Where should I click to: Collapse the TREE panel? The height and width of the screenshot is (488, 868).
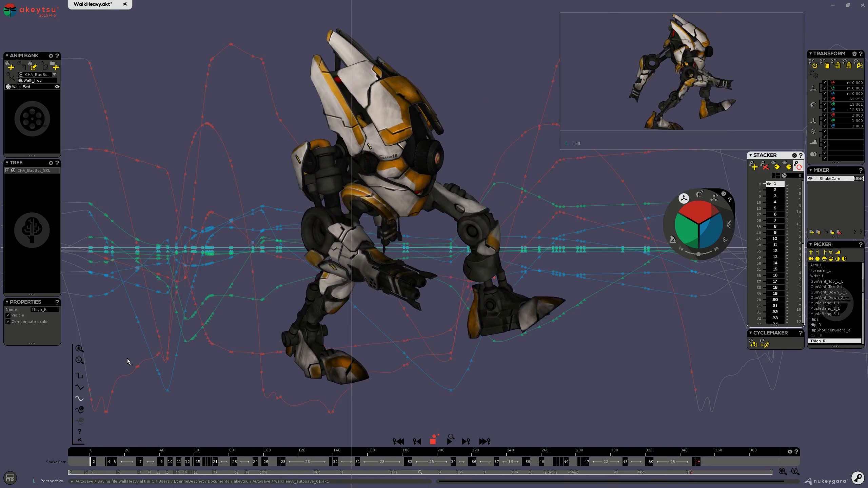(x=7, y=163)
